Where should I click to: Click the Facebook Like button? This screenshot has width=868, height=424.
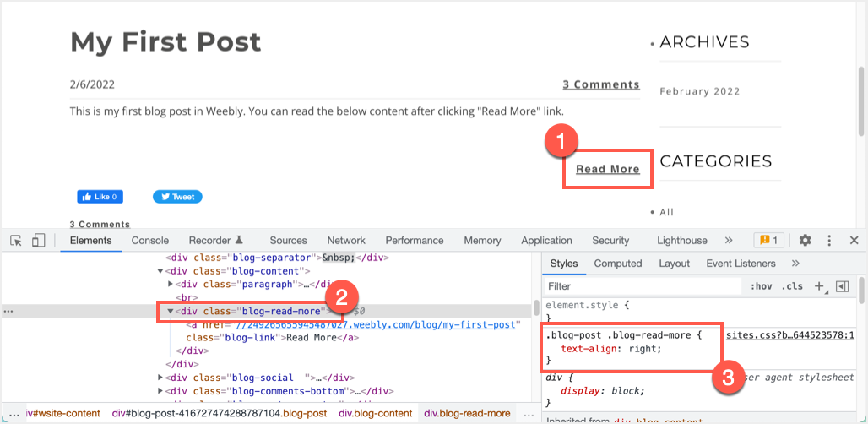click(x=100, y=197)
